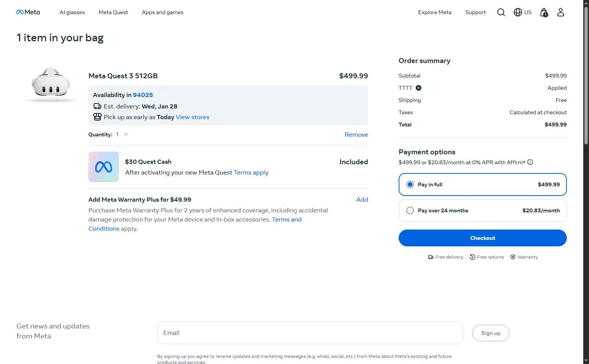Add Meta Warranty Plus
The width and height of the screenshot is (589, 364).
tap(362, 199)
